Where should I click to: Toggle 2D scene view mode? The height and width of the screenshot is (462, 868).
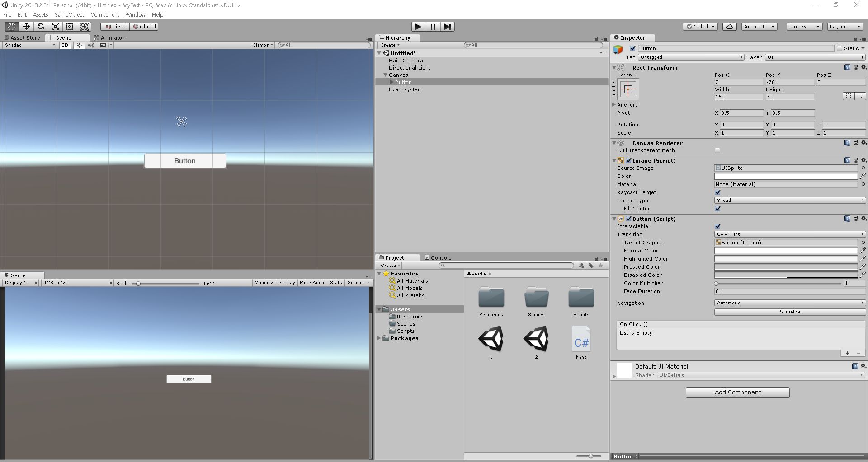coord(65,45)
